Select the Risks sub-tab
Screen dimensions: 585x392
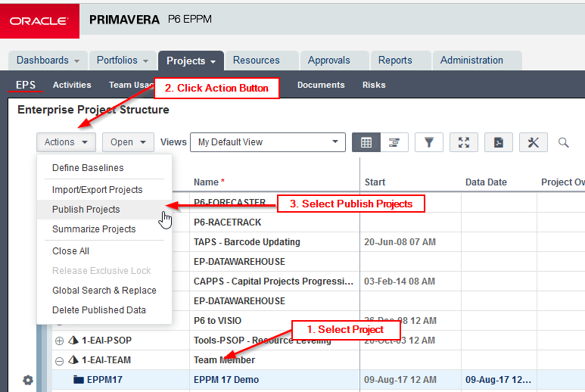pyautogui.click(x=374, y=85)
